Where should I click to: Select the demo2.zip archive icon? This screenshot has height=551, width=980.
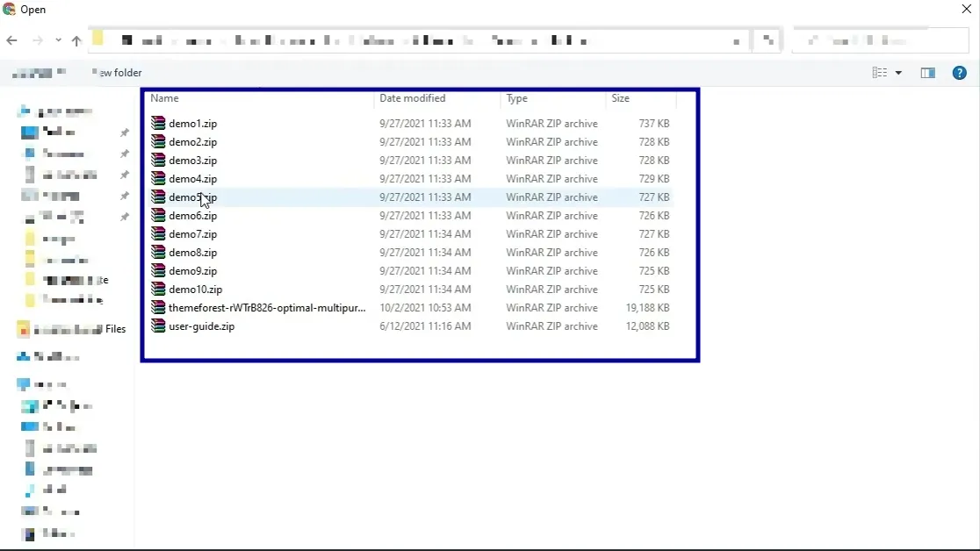[x=158, y=142]
